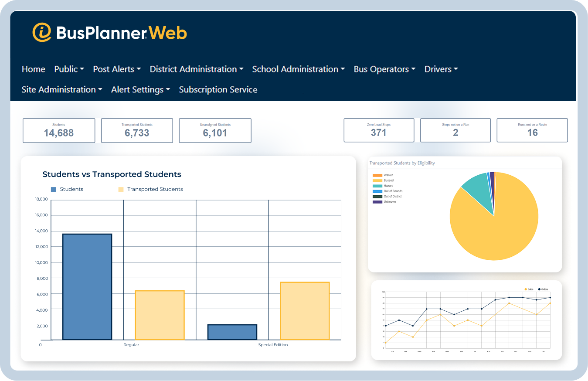Open School Administration menu
Image resolution: width=588 pixels, height=381 pixels.
(298, 69)
